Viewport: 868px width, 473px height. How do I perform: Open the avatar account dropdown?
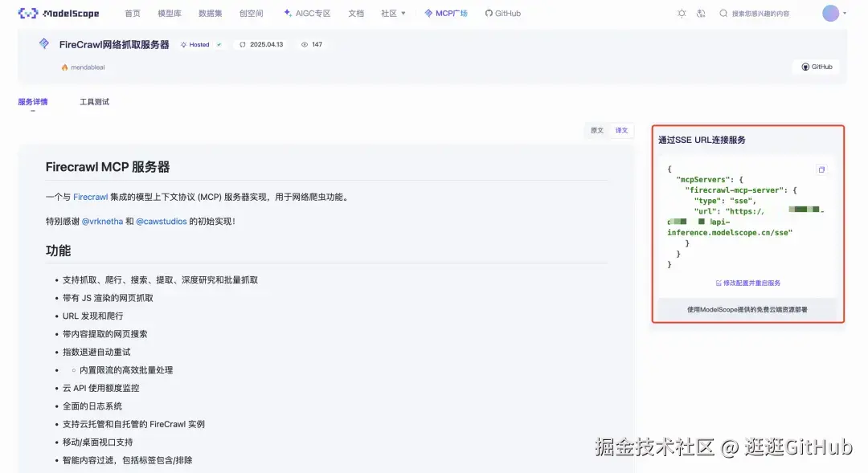[x=830, y=13]
